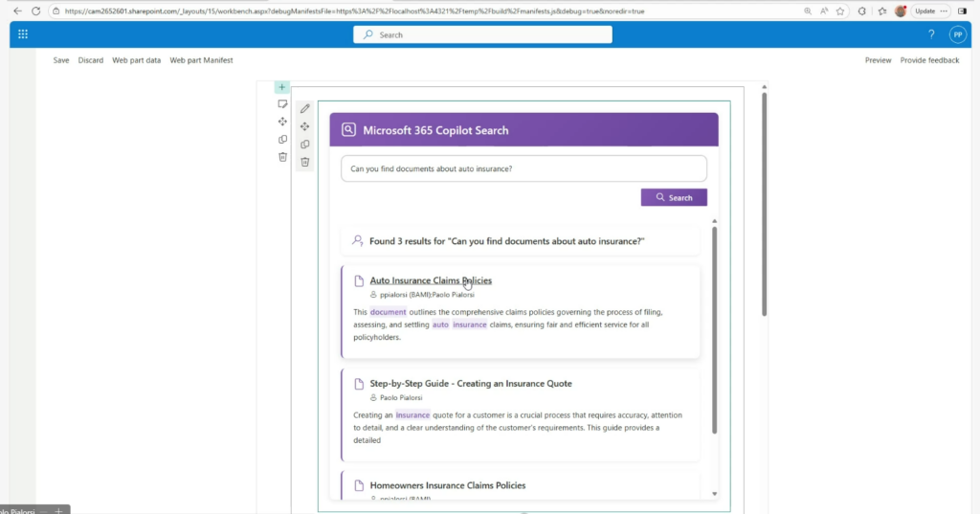
Task: Edit section with the section edit icon
Action: point(282,103)
